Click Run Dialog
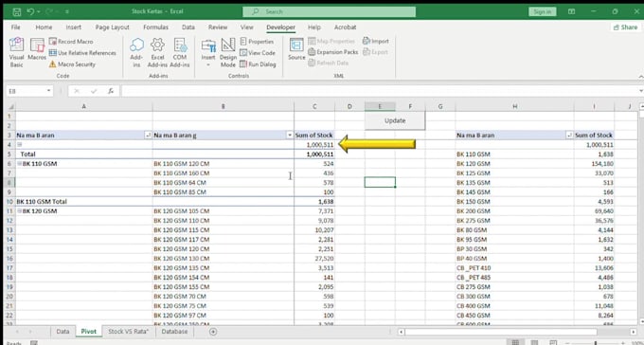644x345 pixels. (x=258, y=64)
